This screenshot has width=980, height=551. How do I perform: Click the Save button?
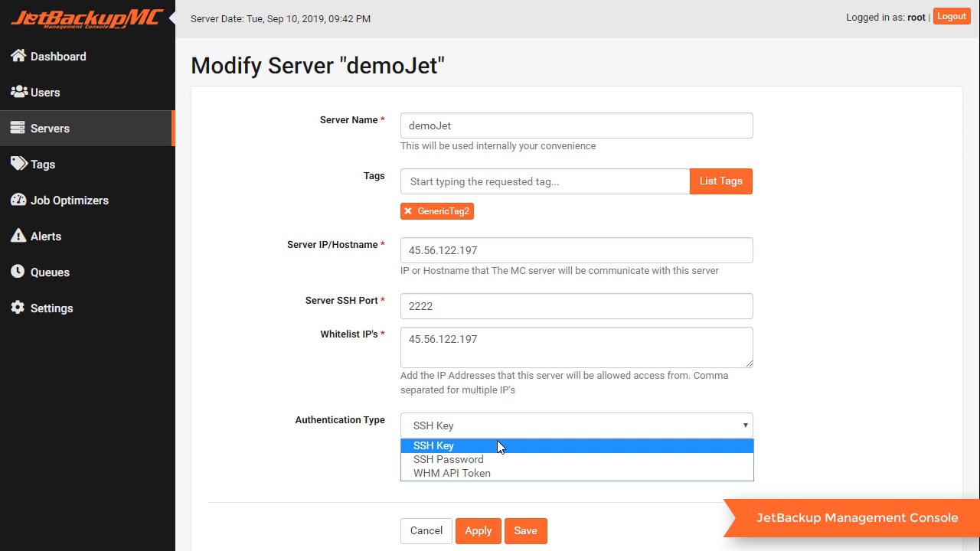tap(526, 531)
